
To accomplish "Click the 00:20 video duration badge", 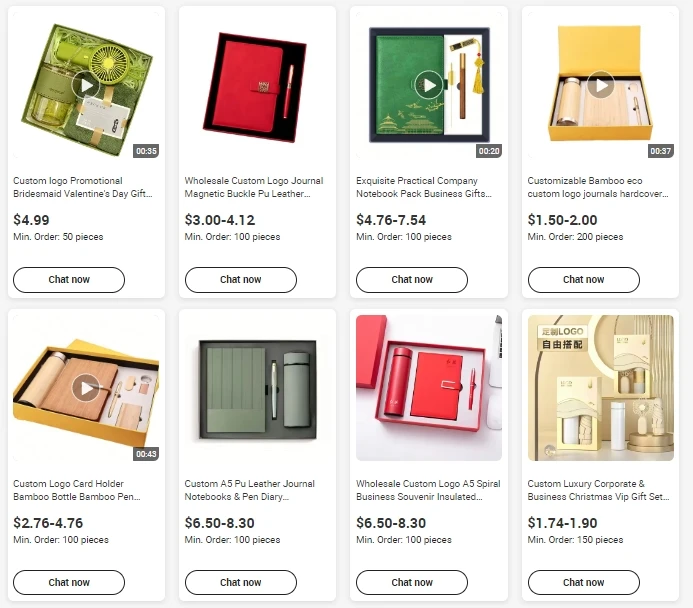I will [489, 151].
